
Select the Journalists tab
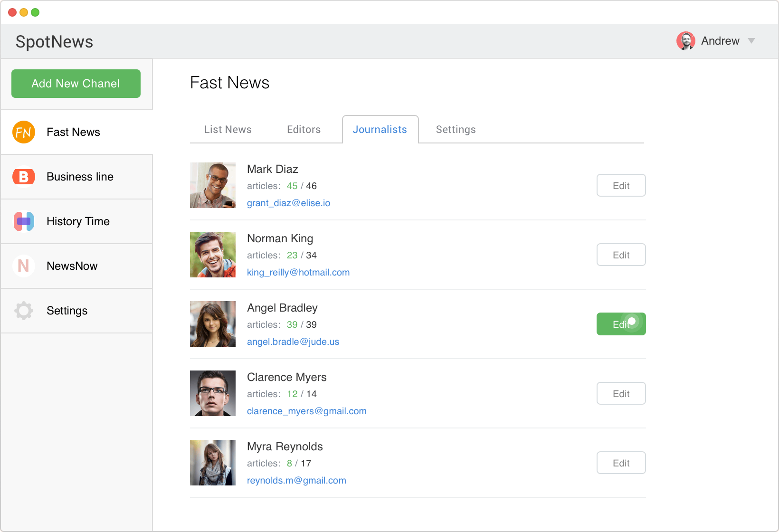(x=380, y=129)
